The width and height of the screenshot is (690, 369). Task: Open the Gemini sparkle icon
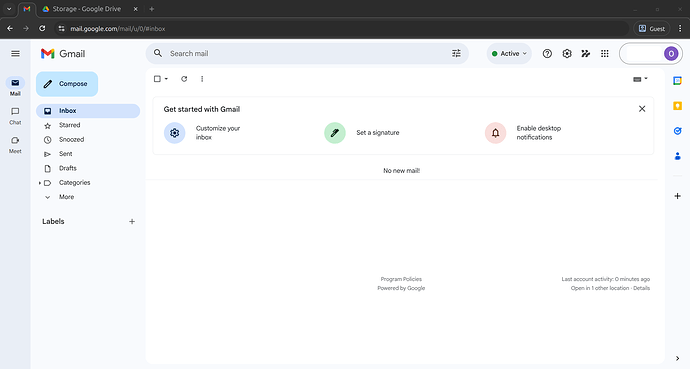tap(586, 54)
